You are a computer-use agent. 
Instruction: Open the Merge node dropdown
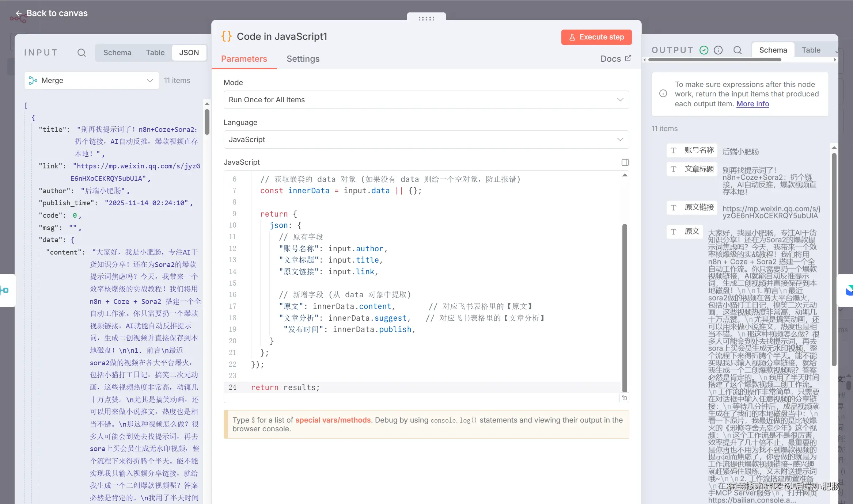coord(91,80)
